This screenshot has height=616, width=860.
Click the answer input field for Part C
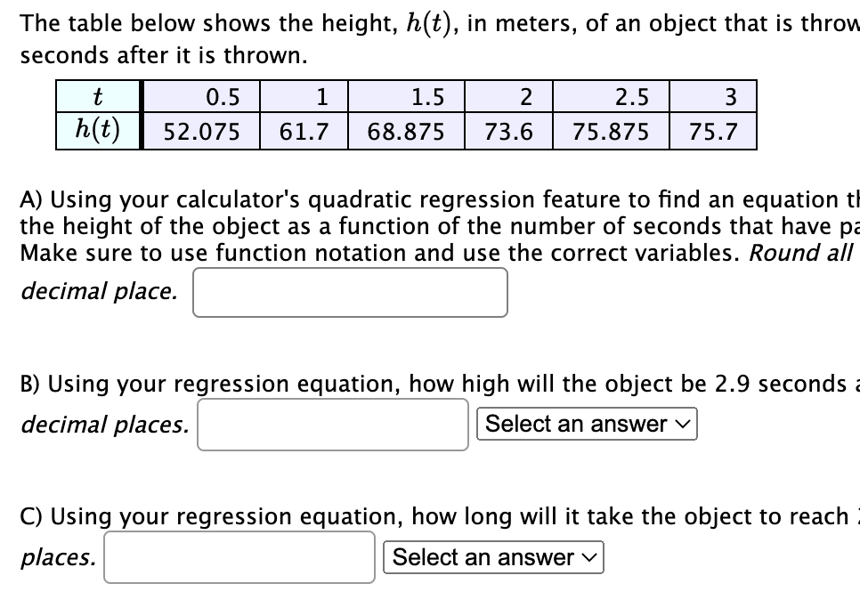pos(239,556)
